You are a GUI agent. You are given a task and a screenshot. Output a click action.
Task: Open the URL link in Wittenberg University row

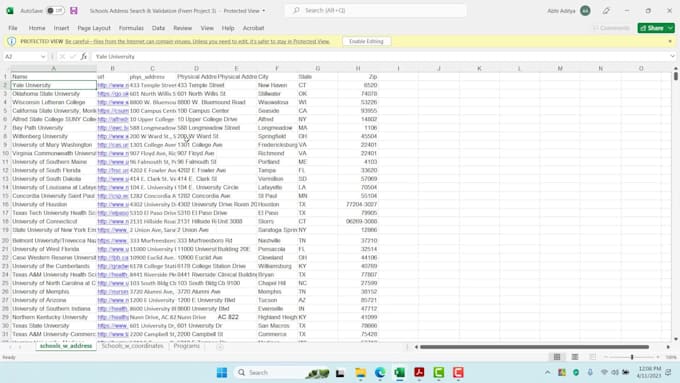(113, 136)
